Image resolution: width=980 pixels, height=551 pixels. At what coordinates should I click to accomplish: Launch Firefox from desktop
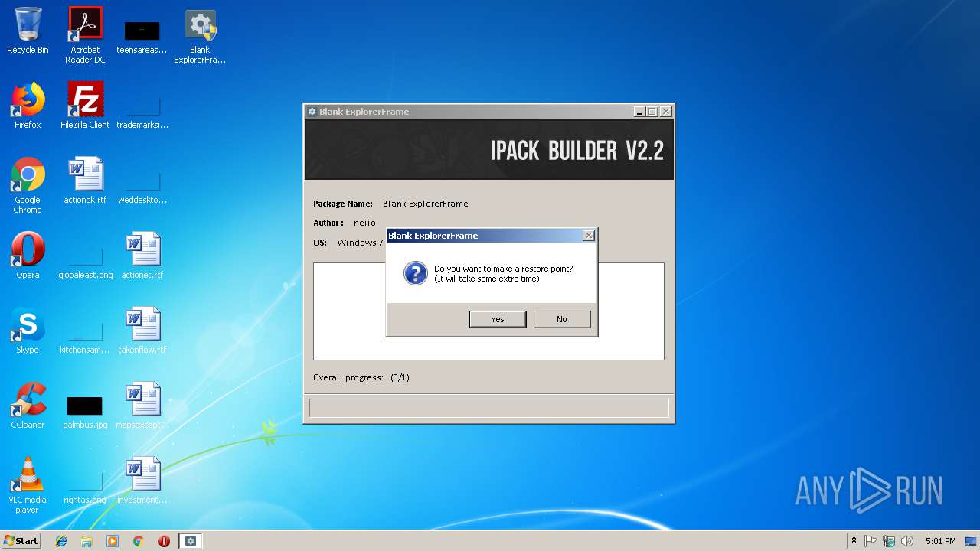click(x=28, y=106)
